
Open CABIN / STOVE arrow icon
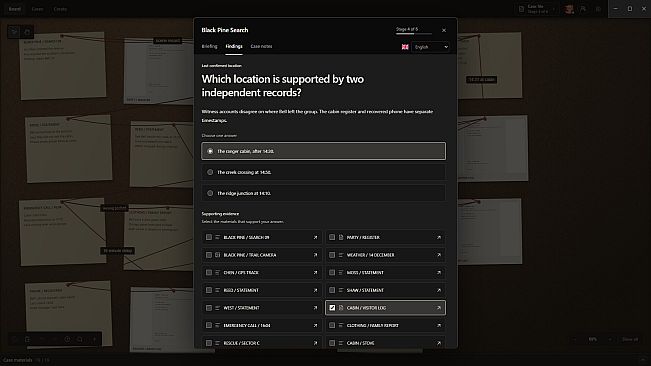[438, 343]
